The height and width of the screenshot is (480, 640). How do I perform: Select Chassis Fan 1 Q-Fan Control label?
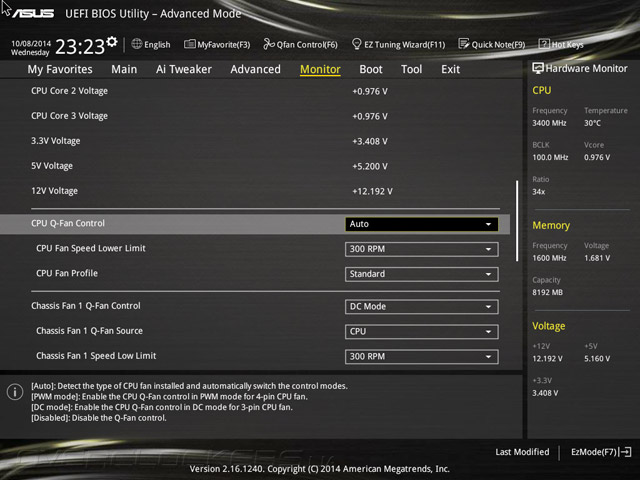pyautogui.click(x=86, y=306)
